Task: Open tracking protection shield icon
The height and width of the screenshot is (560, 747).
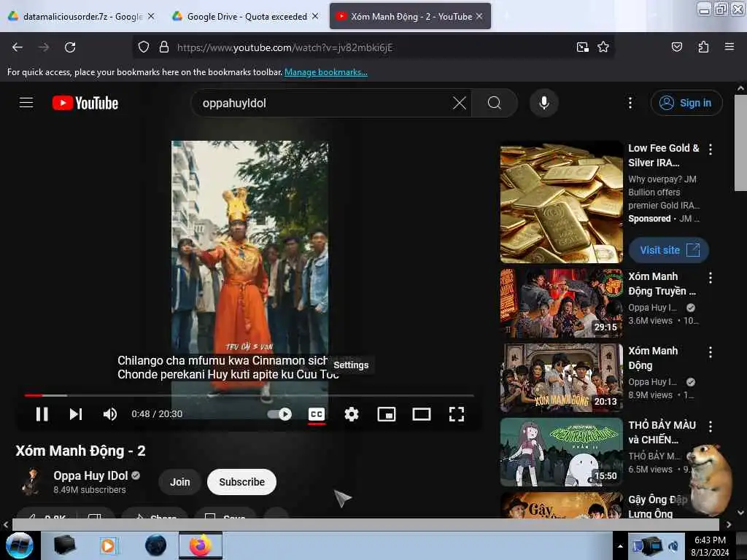Action: click(144, 47)
